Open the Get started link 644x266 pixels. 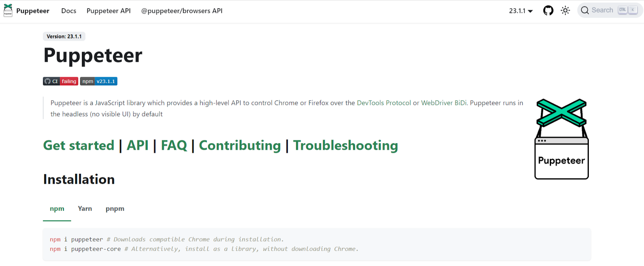click(79, 145)
